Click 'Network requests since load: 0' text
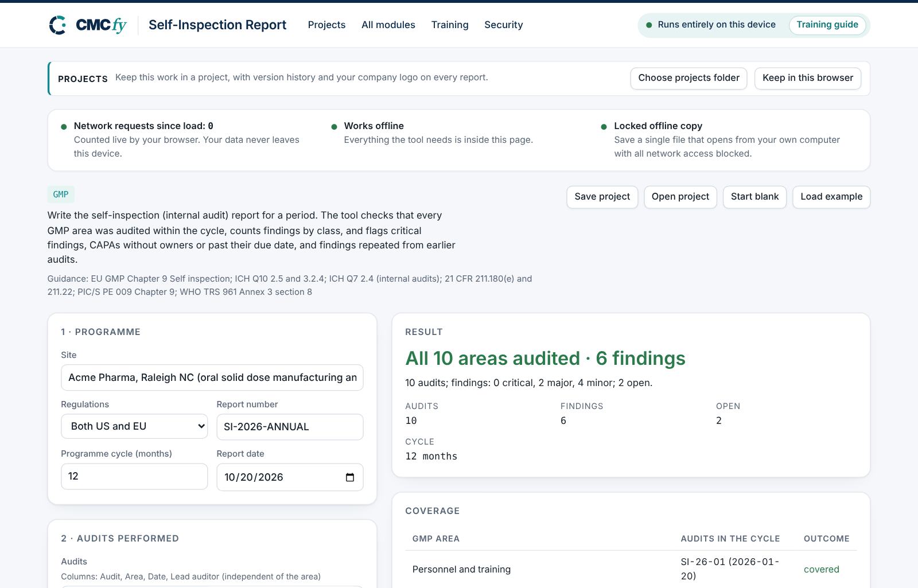The image size is (918, 588). [x=143, y=126]
